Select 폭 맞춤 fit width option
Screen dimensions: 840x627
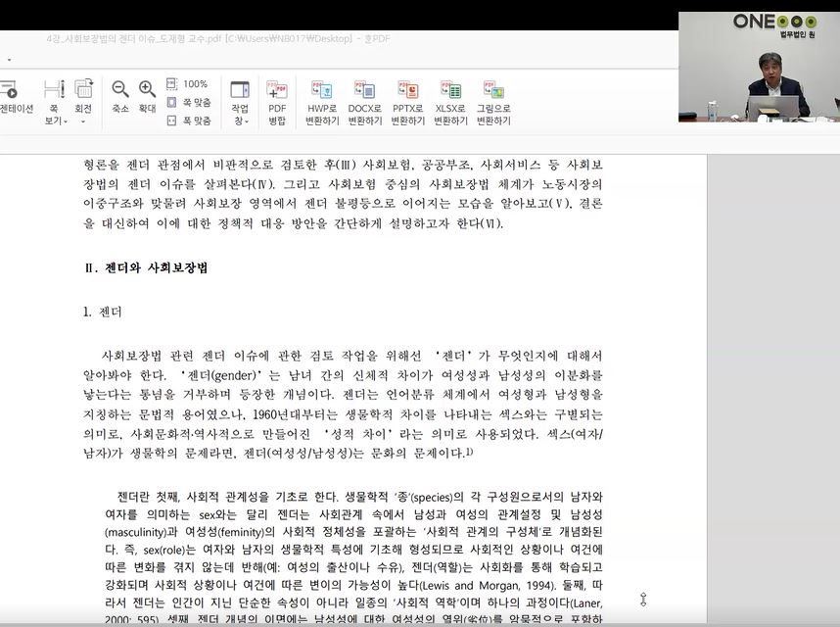point(188,121)
